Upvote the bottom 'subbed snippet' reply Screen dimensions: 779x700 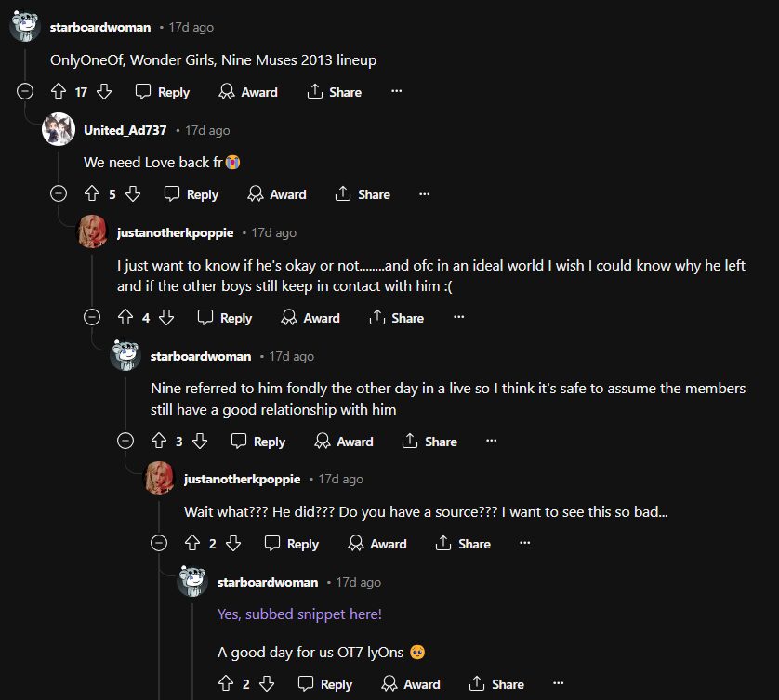coord(228,684)
